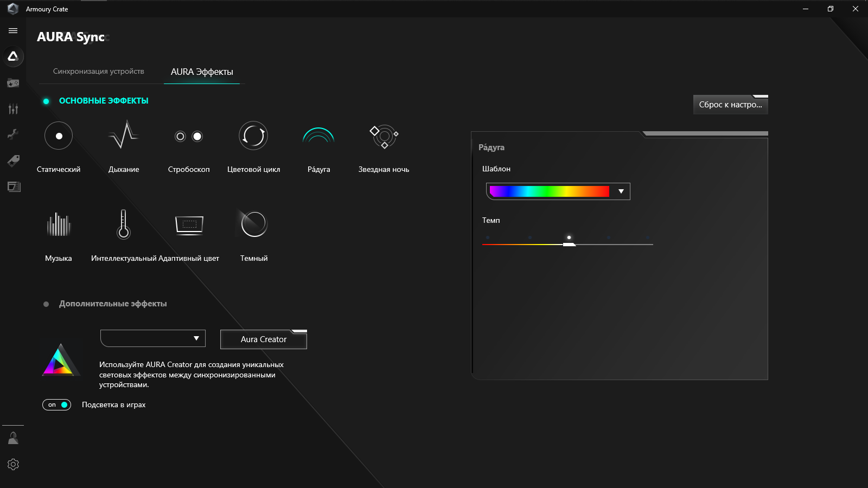The height and width of the screenshot is (488, 868).
Task: Choose the ОСНОВНЫЕ ЭФФЕКТЫ radio option
Action: tap(46, 101)
